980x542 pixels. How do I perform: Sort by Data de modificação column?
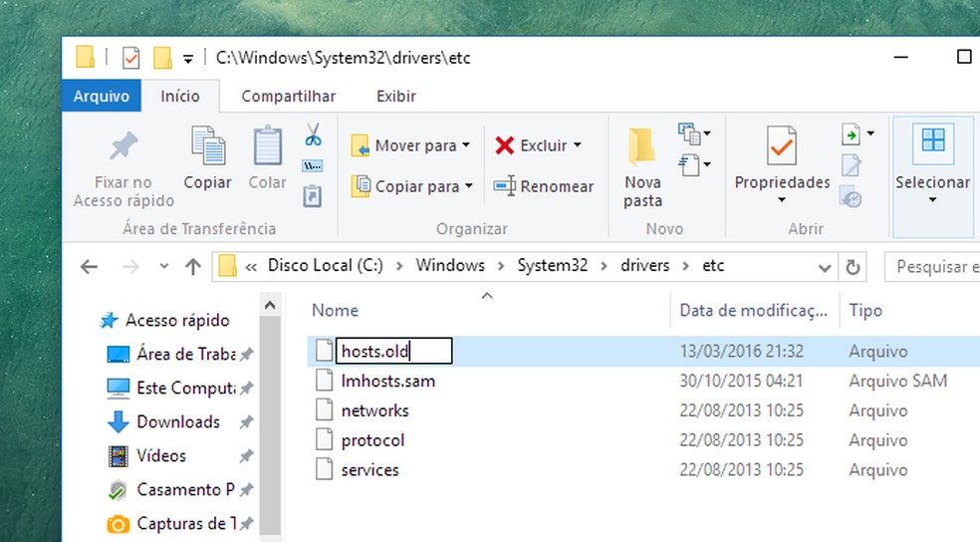753,311
